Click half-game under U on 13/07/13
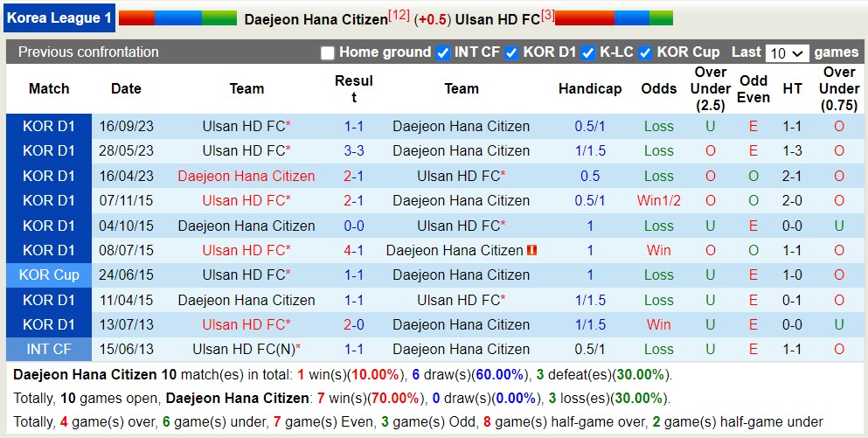This screenshot has width=868, height=438. tap(839, 324)
